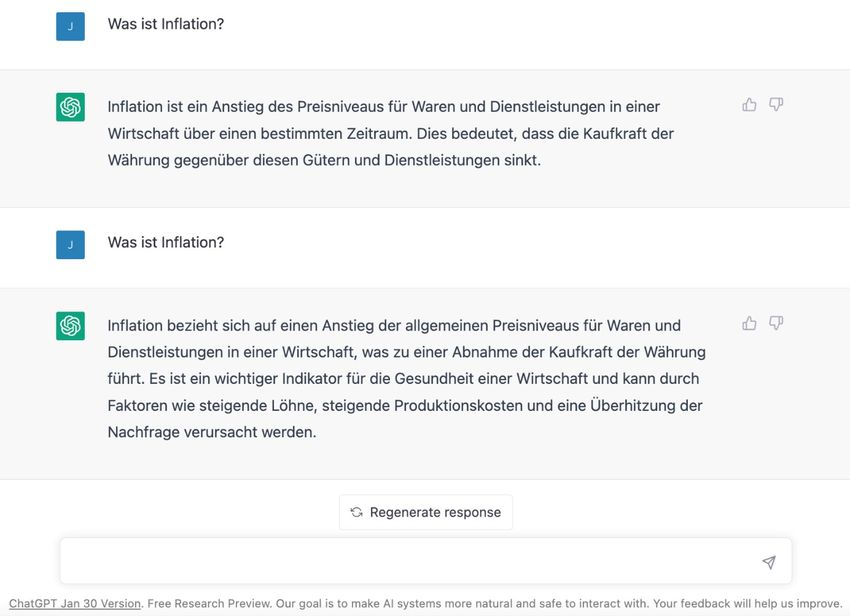The image size is (850, 616).
Task: Focus the empty message input field
Action: 426,561
